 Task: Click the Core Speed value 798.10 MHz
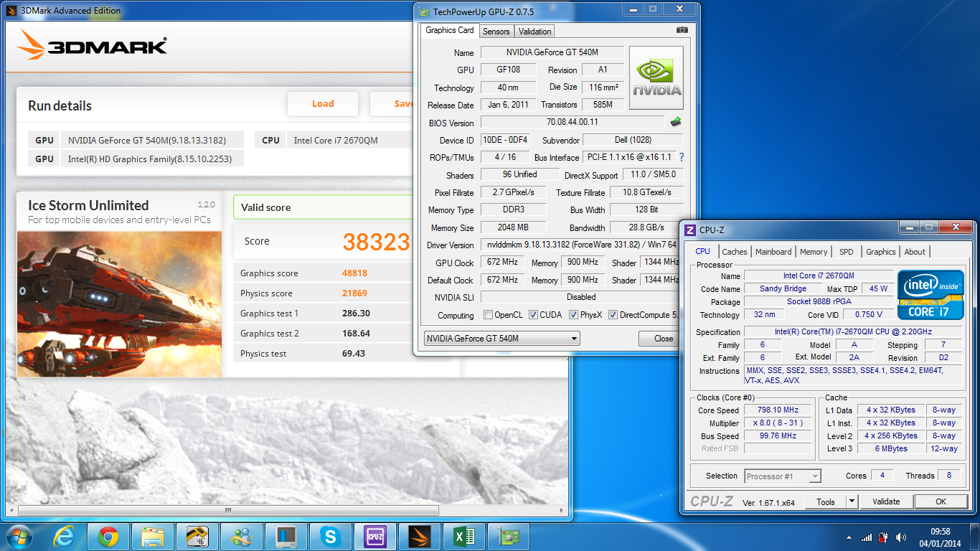pos(777,410)
